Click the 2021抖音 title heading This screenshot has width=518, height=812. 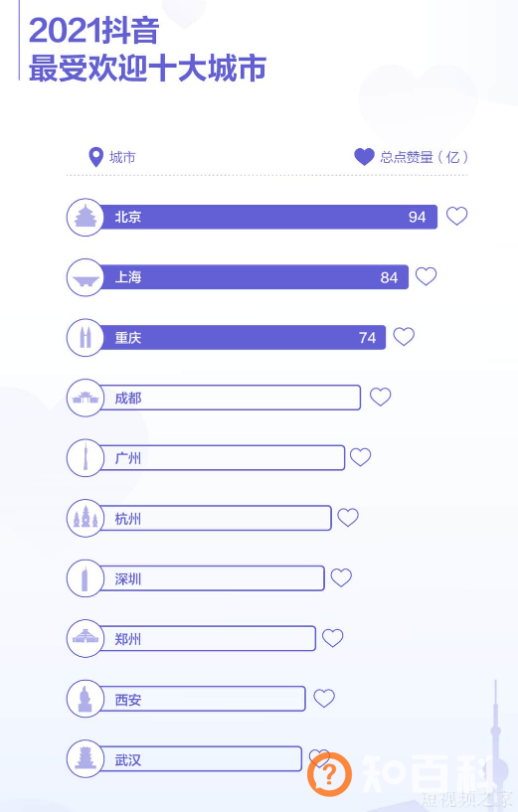[93, 30]
